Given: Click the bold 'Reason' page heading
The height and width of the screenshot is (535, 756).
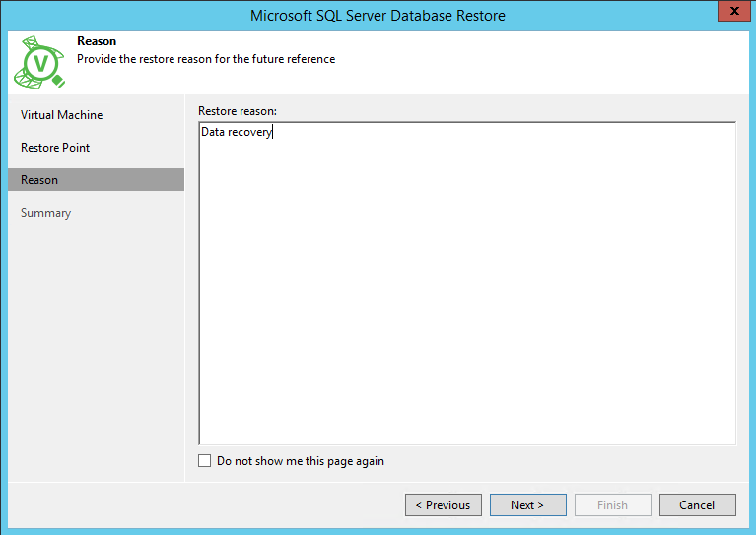Looking at the screenshot, I should click(x=97, y=41).
